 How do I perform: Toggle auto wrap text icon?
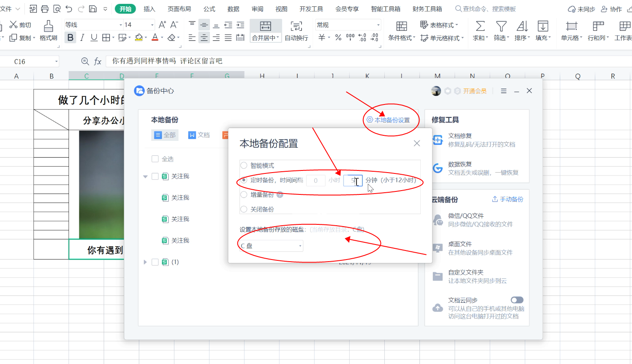click(296, 26)
